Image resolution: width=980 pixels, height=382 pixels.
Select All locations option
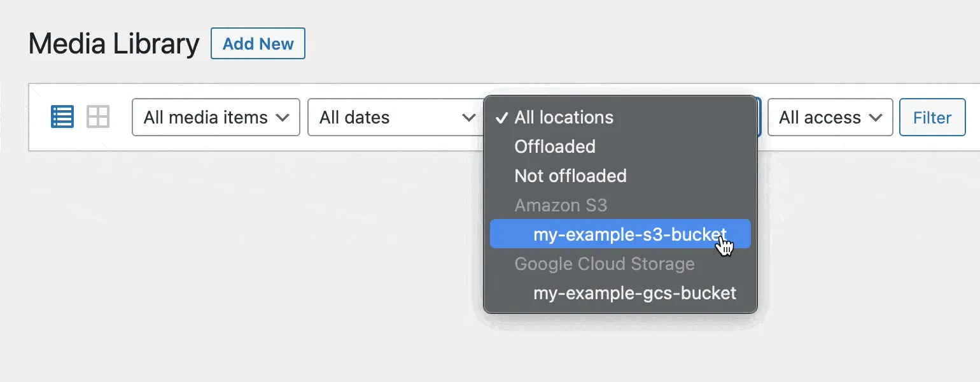620,117
